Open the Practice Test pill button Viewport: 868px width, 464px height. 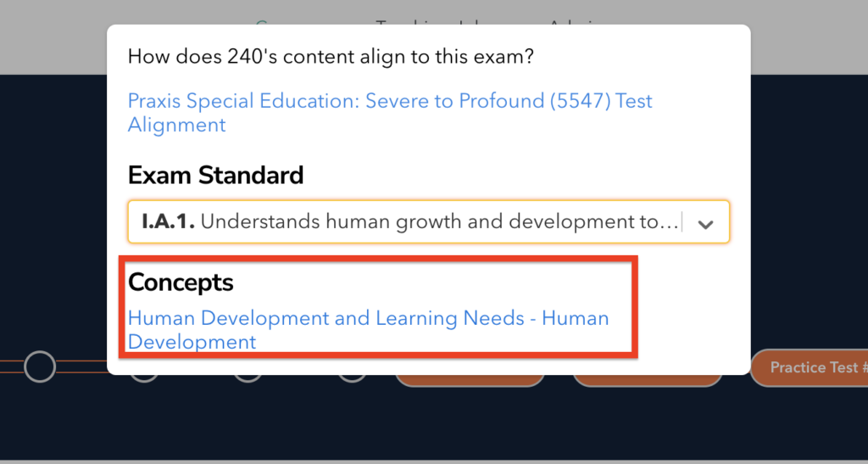[x=812, y=368]
